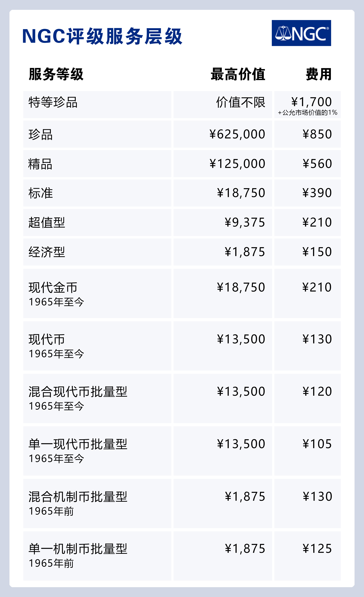364x597 pixels.
Task: Click the ¥390 fee for 标准
Action: 317,193
